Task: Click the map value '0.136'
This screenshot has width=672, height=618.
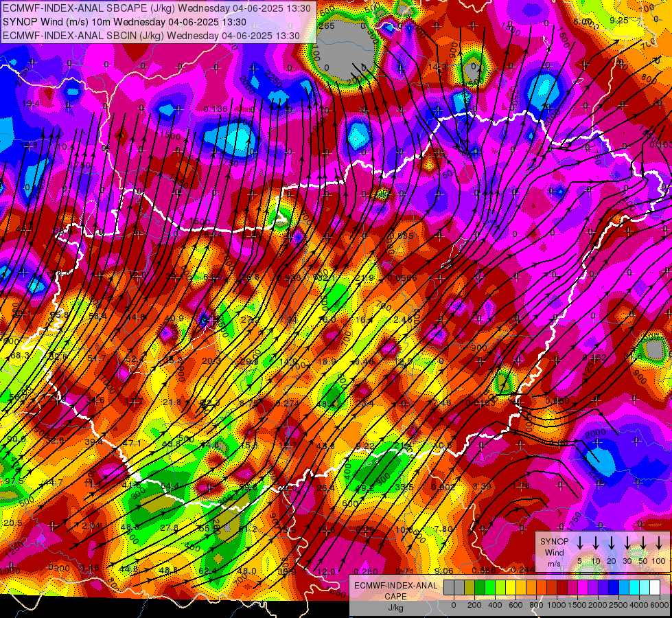Action: 216,109
